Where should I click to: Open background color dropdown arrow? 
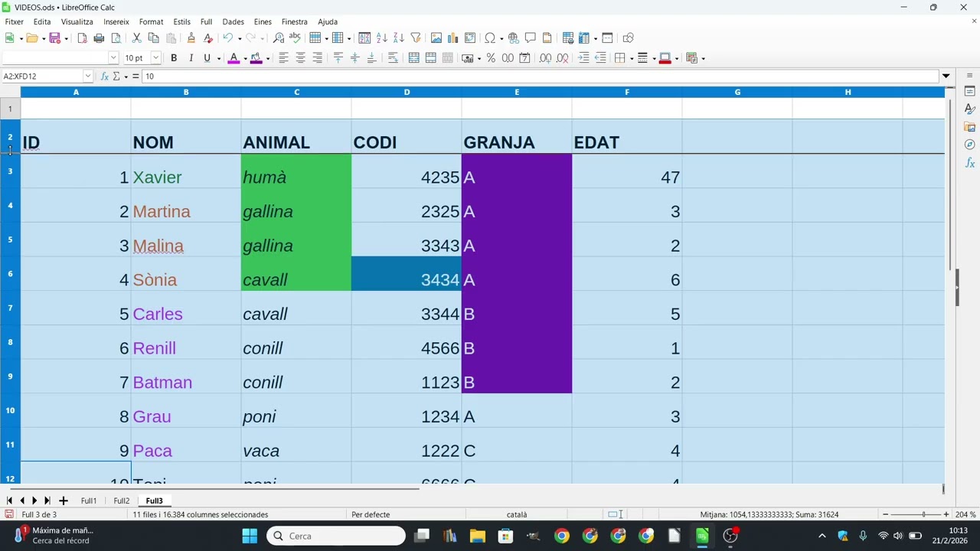tap(267, 58)
